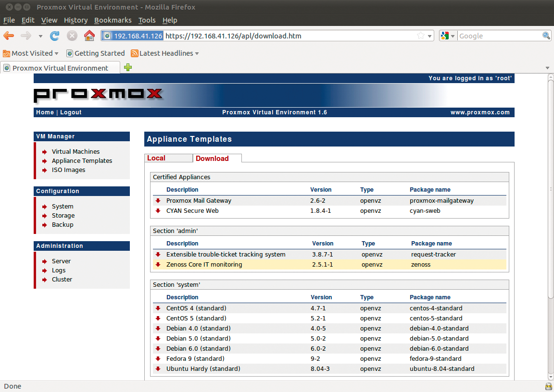
Task: Go to the browser home page icon
Action: pos(89,36)
